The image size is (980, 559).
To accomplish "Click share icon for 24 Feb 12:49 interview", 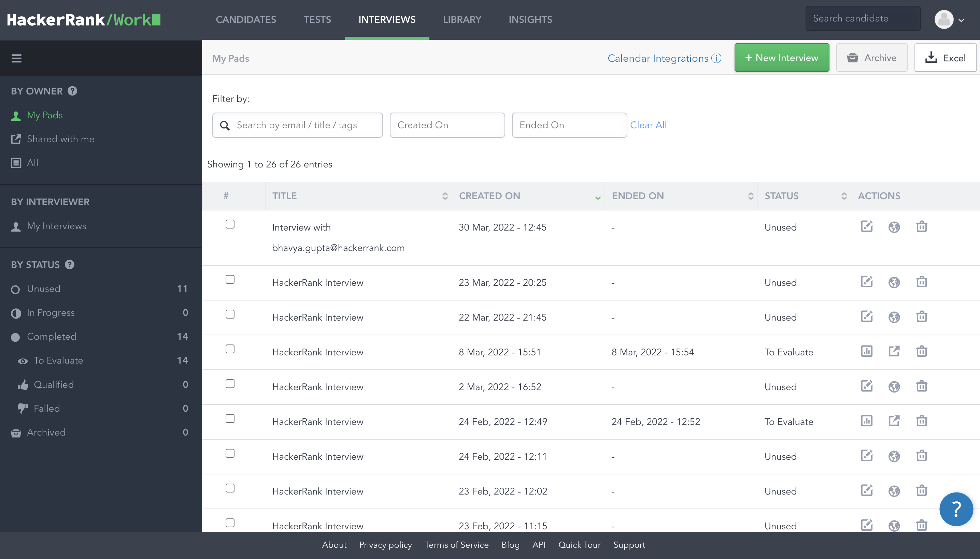I will (894, 421).
